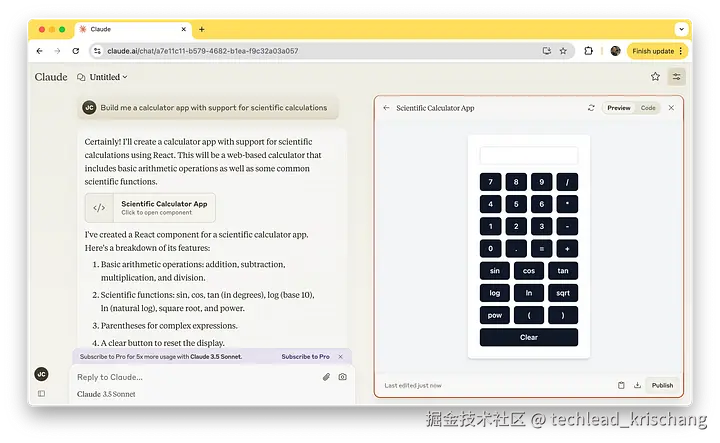The height and width of the screenshot is (443, 720).
Task: Bookmark this page with the star in address bar
Action: click(x=563, y=51)
